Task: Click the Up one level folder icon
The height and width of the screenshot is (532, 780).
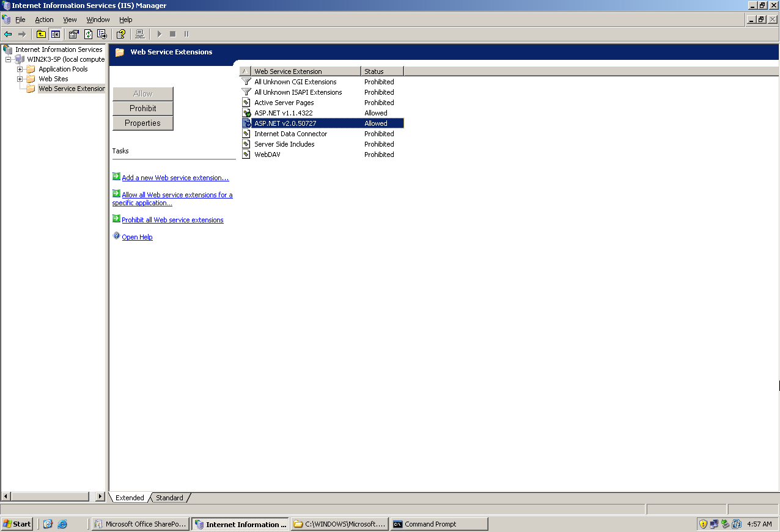Action: click(41, 34)
